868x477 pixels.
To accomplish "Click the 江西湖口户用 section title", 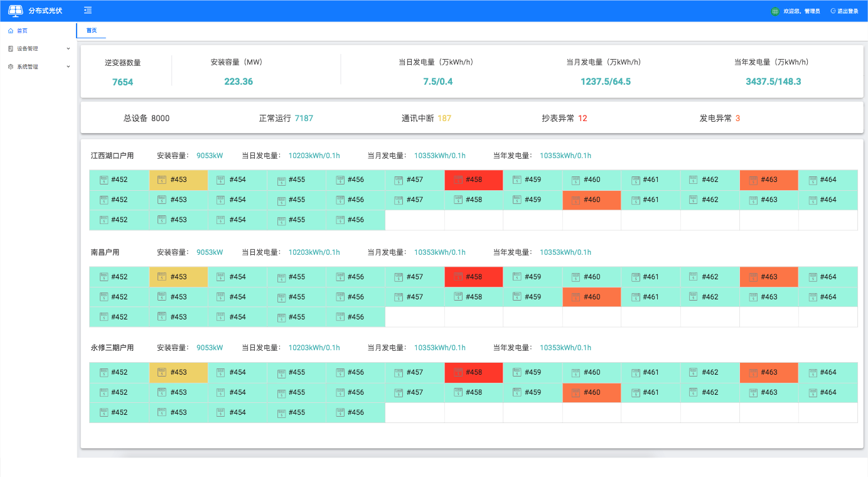I will 112,156.
